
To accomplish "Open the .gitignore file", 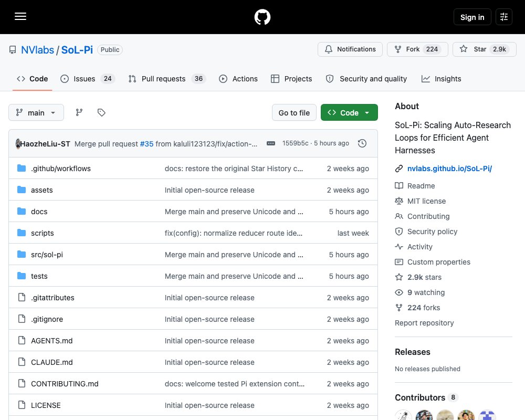I will pyautogui.click(x=47, y=319).
